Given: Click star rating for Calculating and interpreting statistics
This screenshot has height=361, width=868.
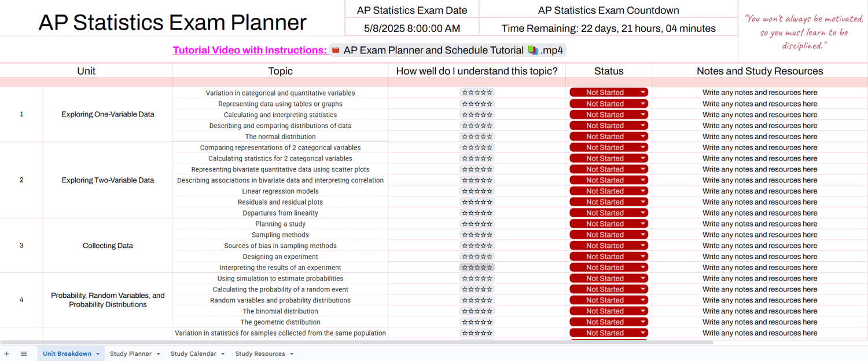Looking at the screenshot, I should [477, 115].
